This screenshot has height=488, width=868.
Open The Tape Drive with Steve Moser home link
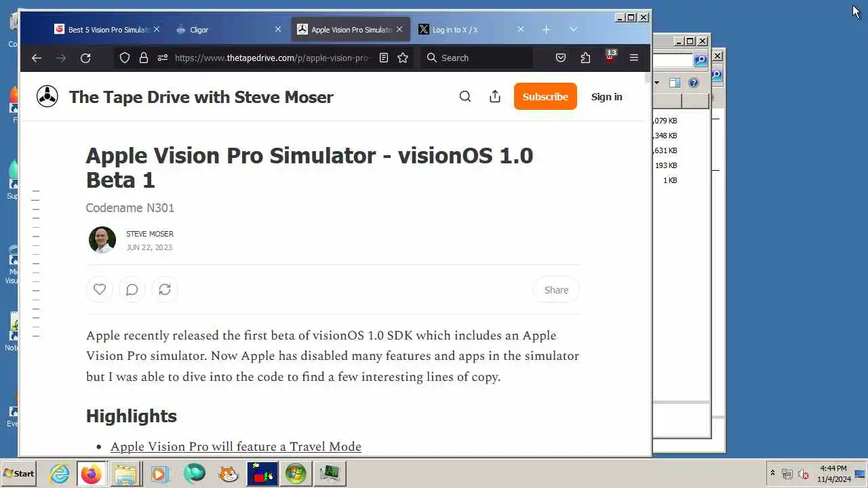pyautogui.click(x=201, y=97)
